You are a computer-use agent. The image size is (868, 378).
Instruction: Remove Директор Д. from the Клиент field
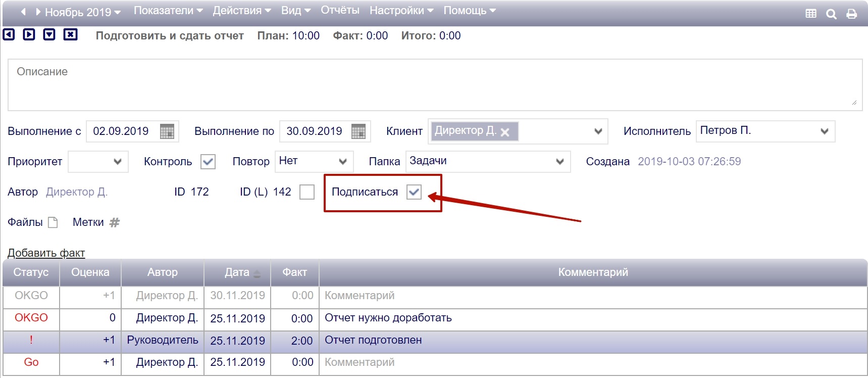pyautogui.click(x=504, y=132)
